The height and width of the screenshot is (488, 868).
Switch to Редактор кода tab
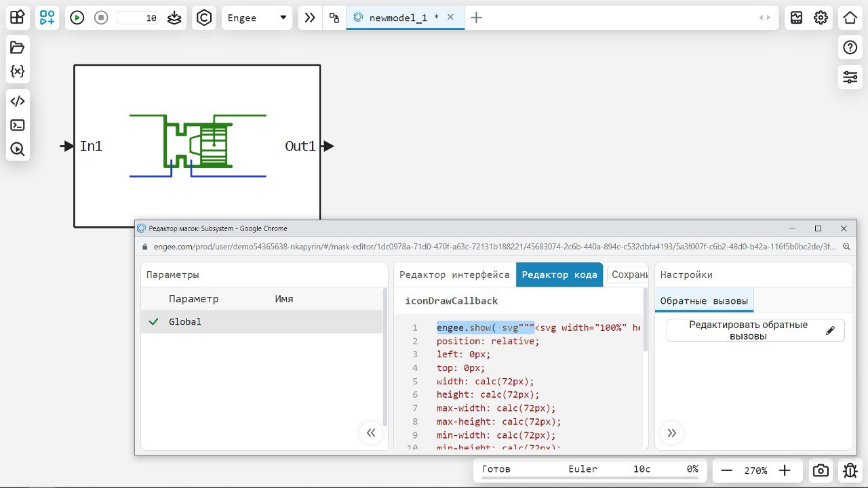click(x=559, y=274)
